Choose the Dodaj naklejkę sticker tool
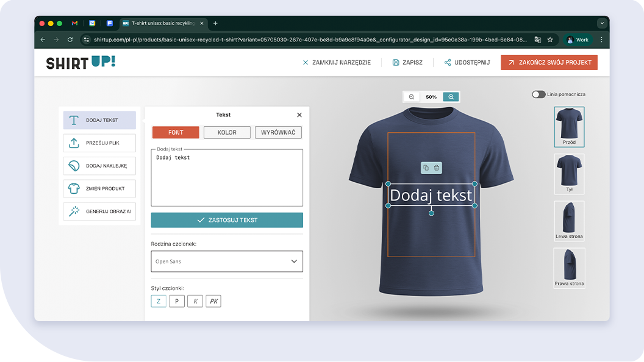This screenshot has height=362, width=644. coord(99,166)
